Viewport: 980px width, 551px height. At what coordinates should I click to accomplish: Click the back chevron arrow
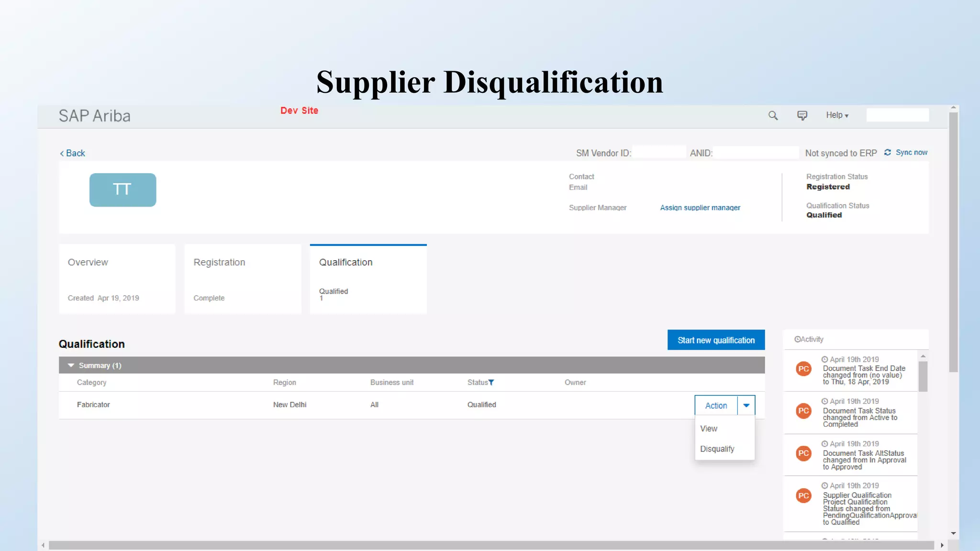62,153
